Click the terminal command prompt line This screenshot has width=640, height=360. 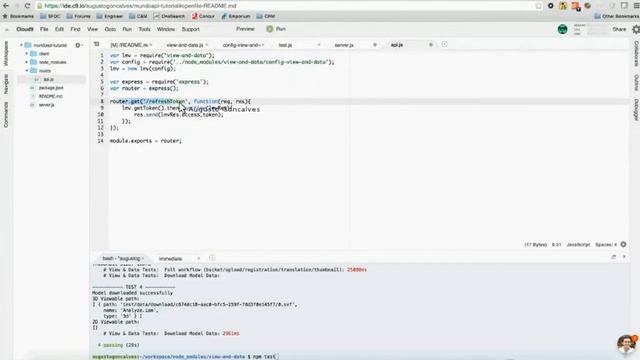pyautogui.click(x=186, y=356)
